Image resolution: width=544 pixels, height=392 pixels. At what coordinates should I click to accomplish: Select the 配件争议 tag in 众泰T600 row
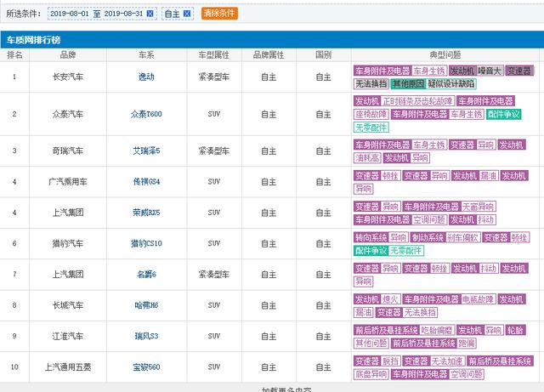(503, 114)
